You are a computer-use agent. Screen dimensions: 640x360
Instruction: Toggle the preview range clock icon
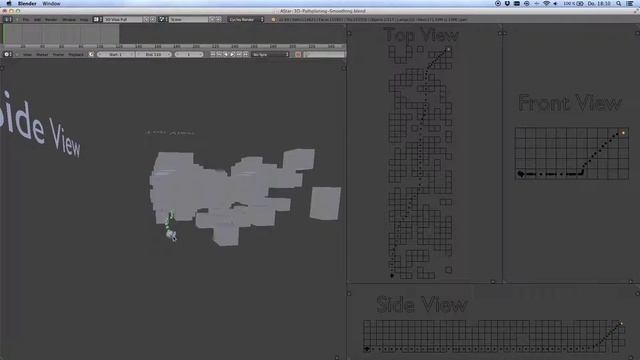click(91, 54)
